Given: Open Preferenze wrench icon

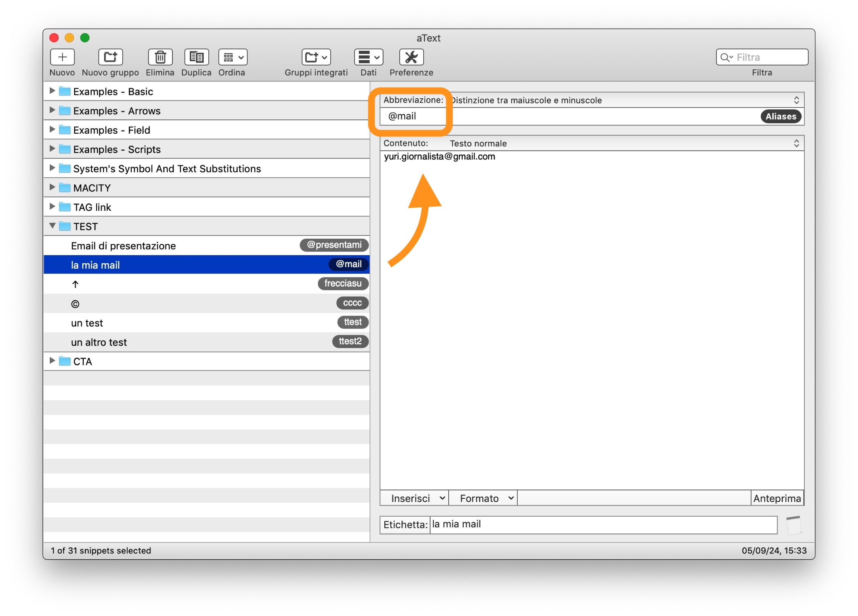Looking at the screenshot, I should [411, 57].
